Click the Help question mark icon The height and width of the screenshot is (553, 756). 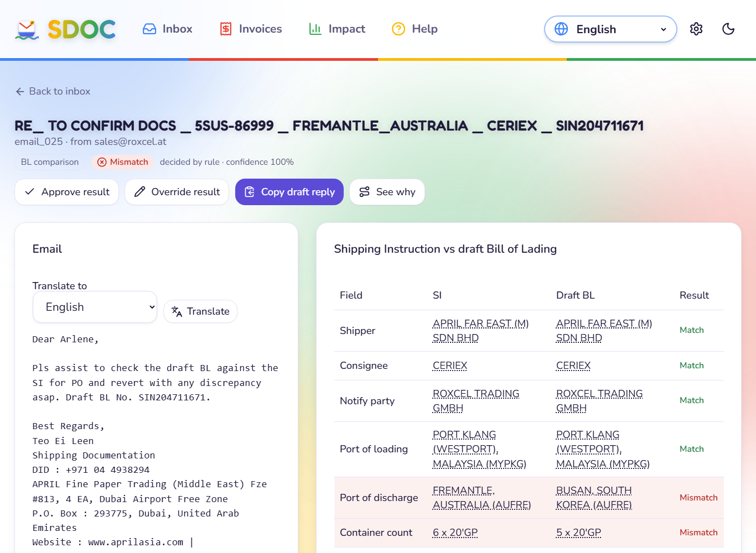[x=398, y=29]
